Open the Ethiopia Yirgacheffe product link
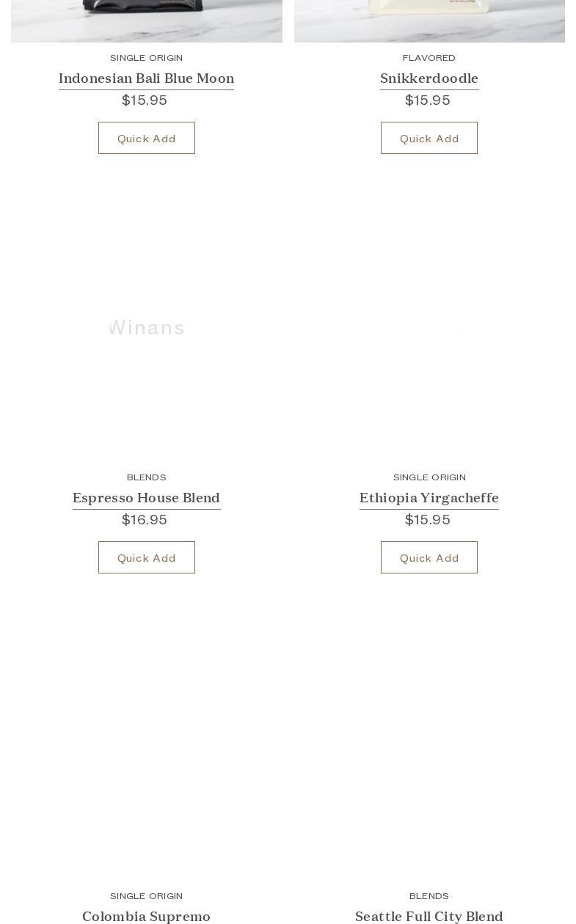 click(x=429, y=498)
